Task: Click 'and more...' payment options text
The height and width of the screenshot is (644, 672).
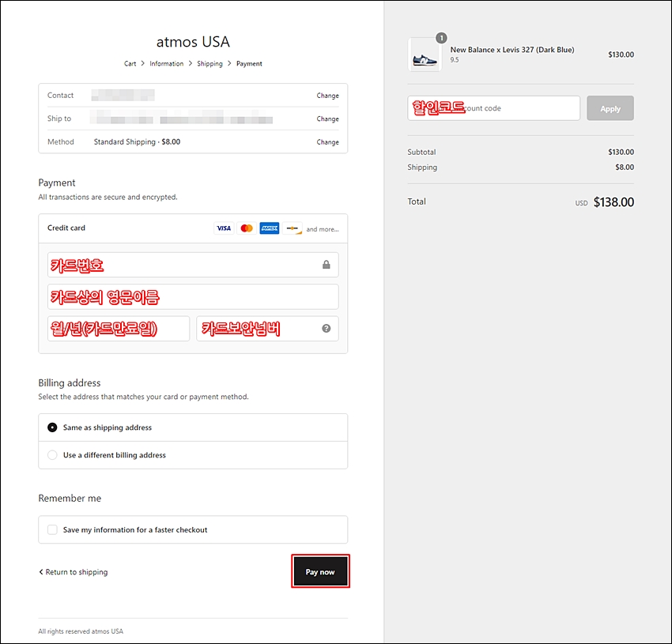Action: tap(323, 229)
